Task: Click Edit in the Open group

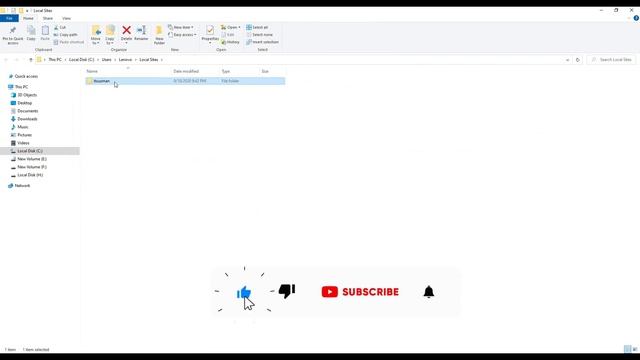Action: click(228, 35)
